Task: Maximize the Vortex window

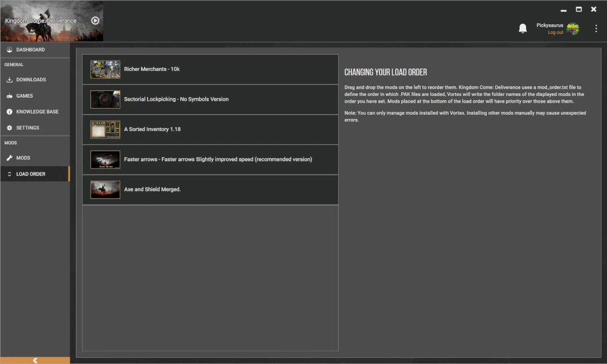Action: (x=578, y=9)
